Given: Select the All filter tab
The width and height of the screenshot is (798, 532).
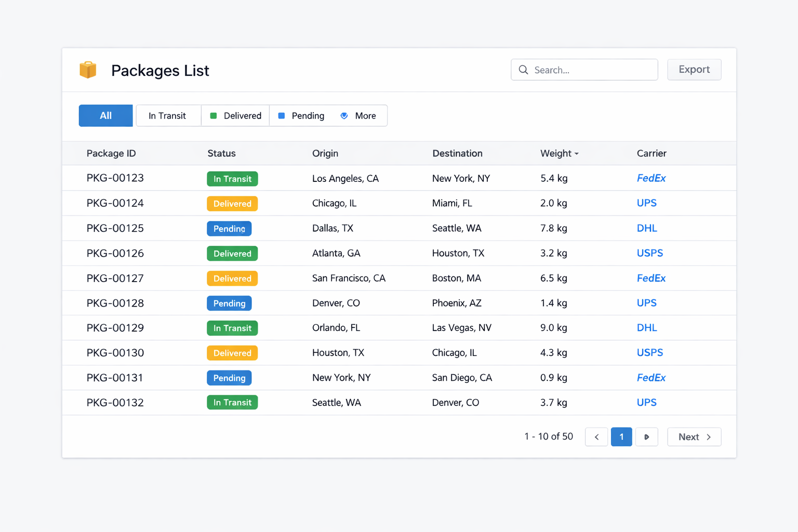Looking at the screenshot, I should 105,115.
